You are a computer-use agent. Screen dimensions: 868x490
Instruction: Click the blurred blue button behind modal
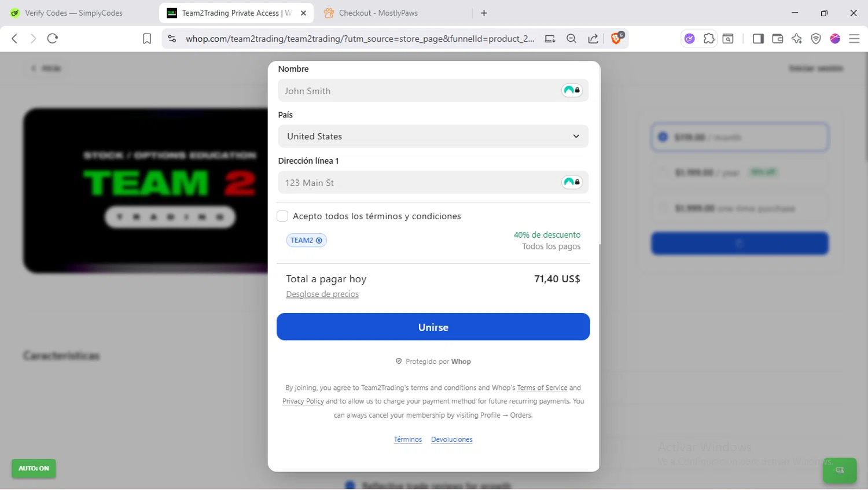pyautogui.click(x=740, y=244)
